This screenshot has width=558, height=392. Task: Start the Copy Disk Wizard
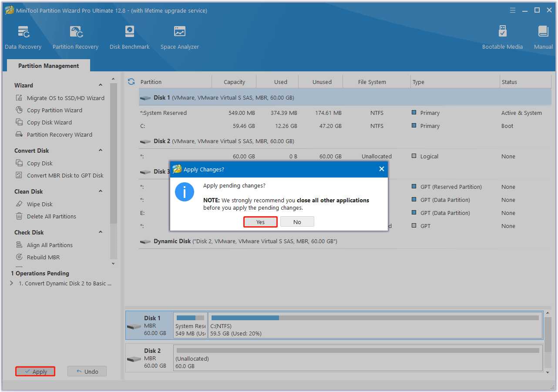point(49,122)
